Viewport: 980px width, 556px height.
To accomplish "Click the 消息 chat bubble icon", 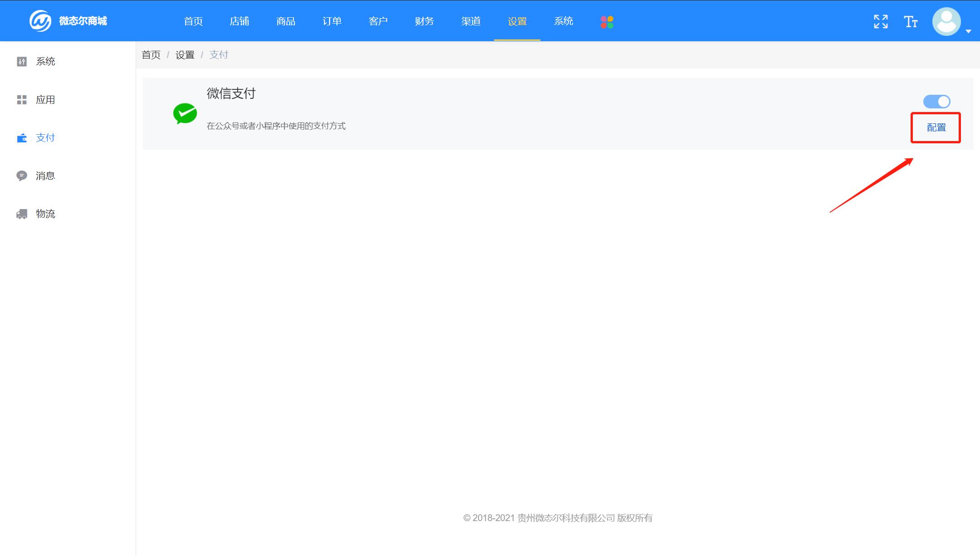I will click(21, 176).
